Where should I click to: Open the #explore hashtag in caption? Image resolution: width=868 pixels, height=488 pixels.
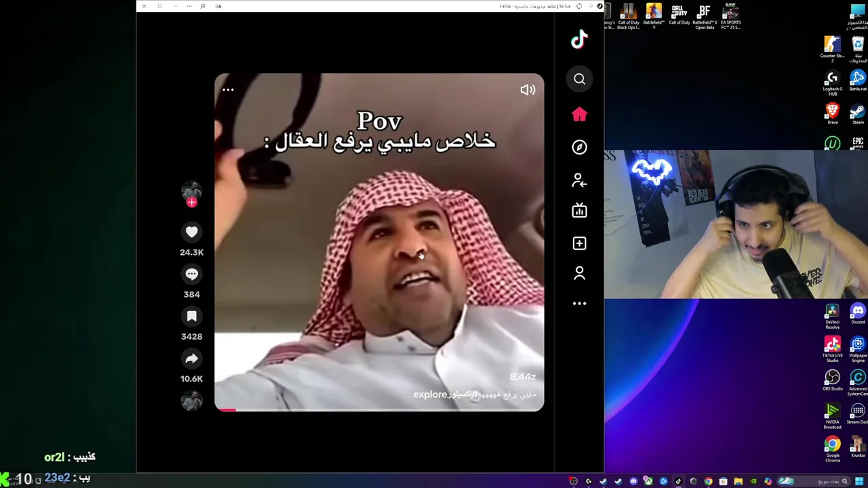[446, 394]
